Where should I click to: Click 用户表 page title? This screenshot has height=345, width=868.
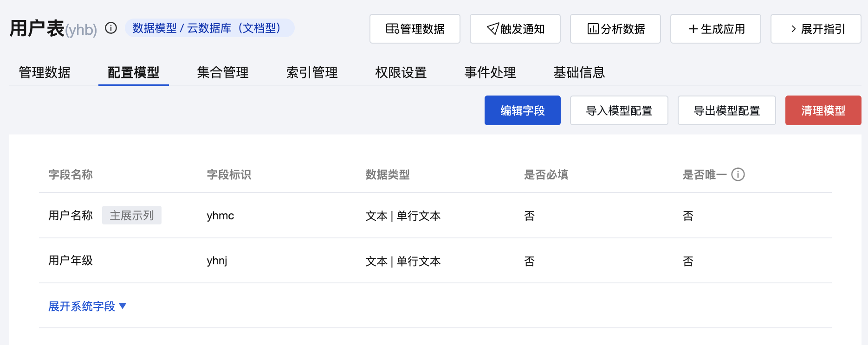click(x=37, y=28)
